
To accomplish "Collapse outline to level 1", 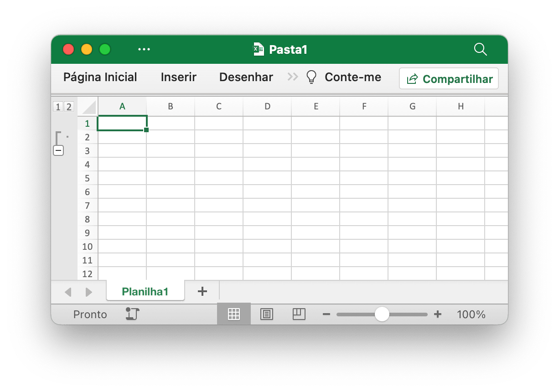I will pyautogui.click(x=57, y=106).
